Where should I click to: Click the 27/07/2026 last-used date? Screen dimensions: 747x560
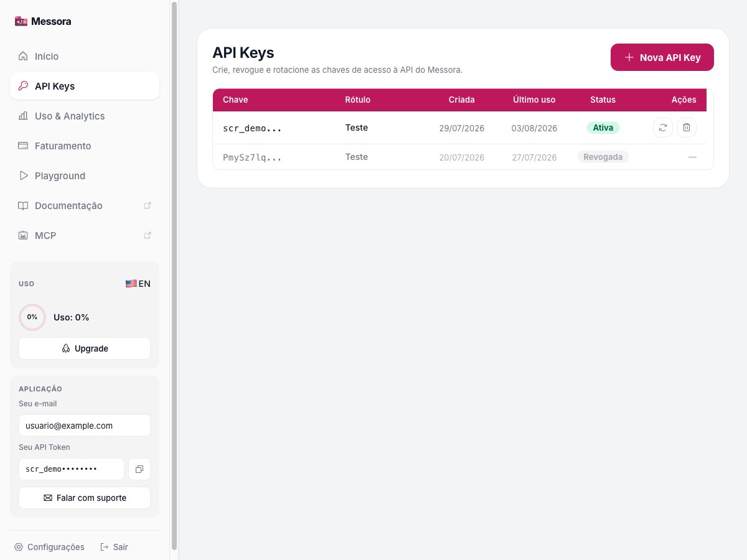pyautogui.click(x=534, y=157)
